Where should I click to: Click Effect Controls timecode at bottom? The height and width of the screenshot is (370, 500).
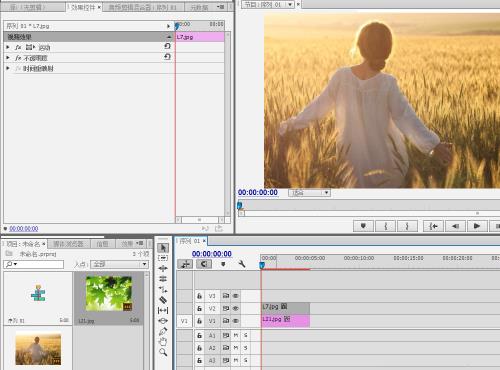(24, 228)
